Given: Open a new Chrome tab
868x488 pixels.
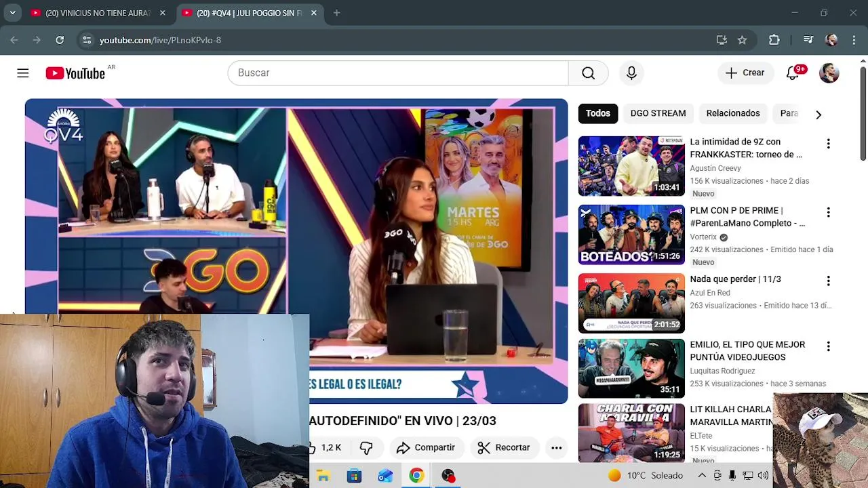Looking at the screenshot, I should pyautogui.click(x=336, y=13).
